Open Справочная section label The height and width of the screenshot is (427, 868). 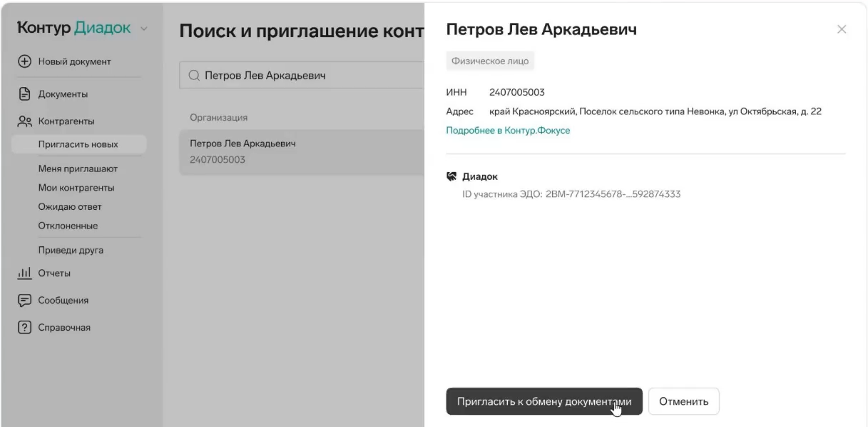(x=64, y=328)
